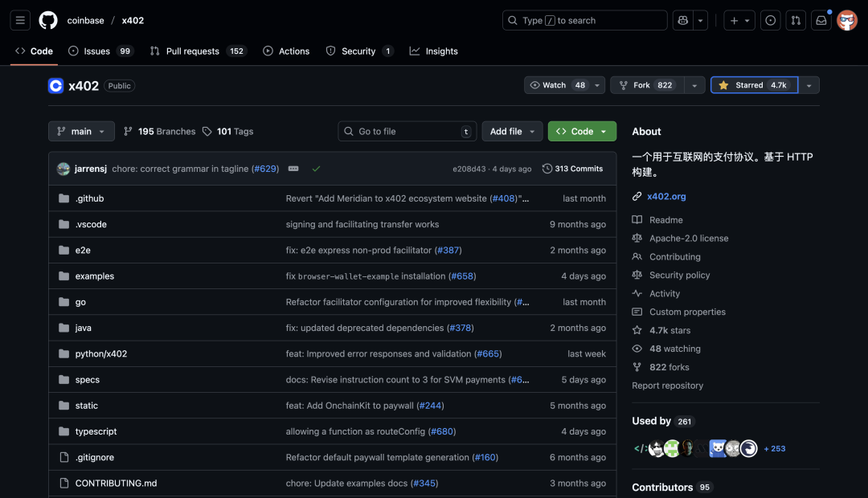Switch to the Insights tab
868x498 pixels.
pyautogui.click(x=433, y=51)
